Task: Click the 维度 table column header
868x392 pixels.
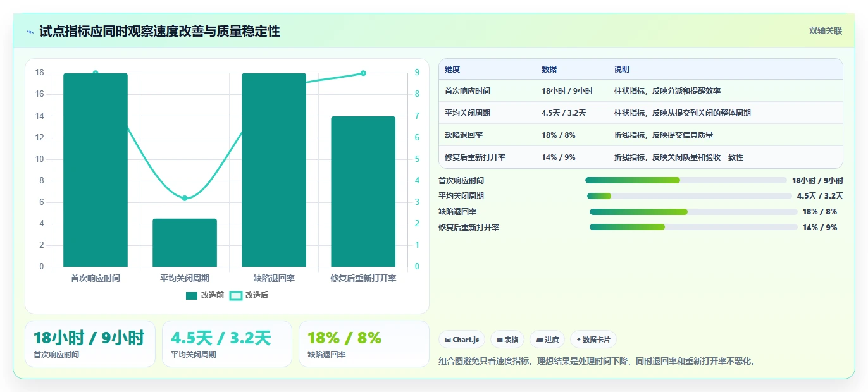Action: tap(452, 70)
